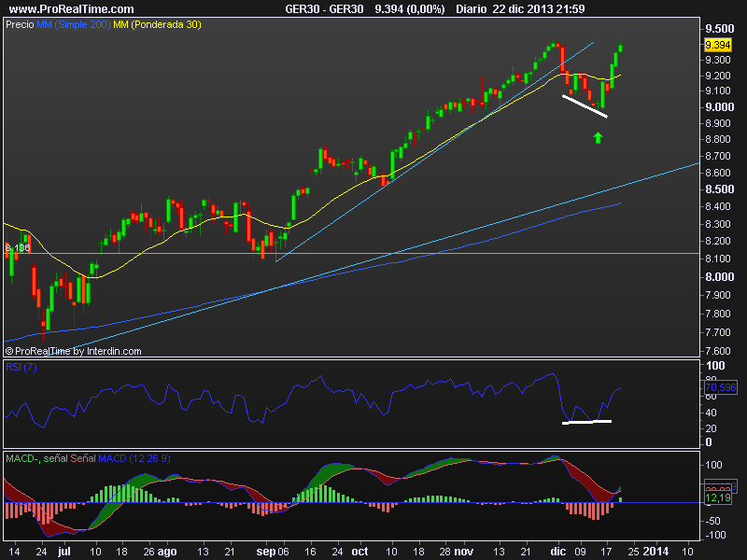Click the green 12,19 MACD value tag
The height and width of the screenshot is (560, 747).
click(718, 497)
